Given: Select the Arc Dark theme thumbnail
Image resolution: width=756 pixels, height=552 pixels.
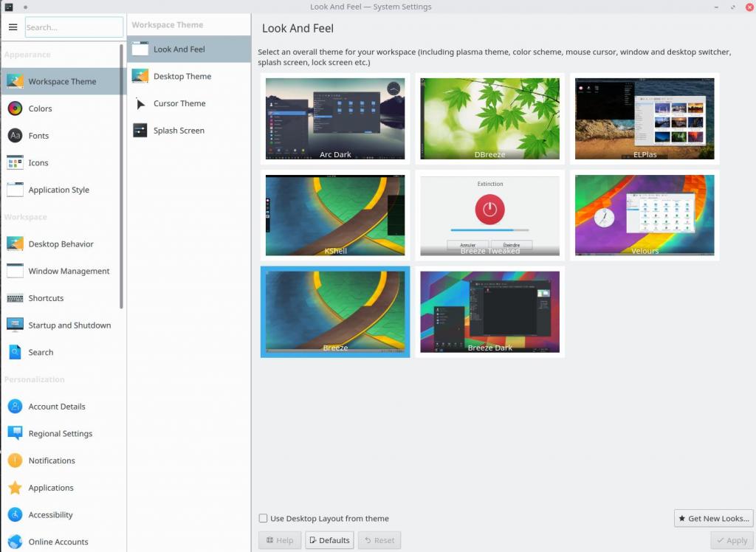Looking at the screenshot, I should 335,118.
